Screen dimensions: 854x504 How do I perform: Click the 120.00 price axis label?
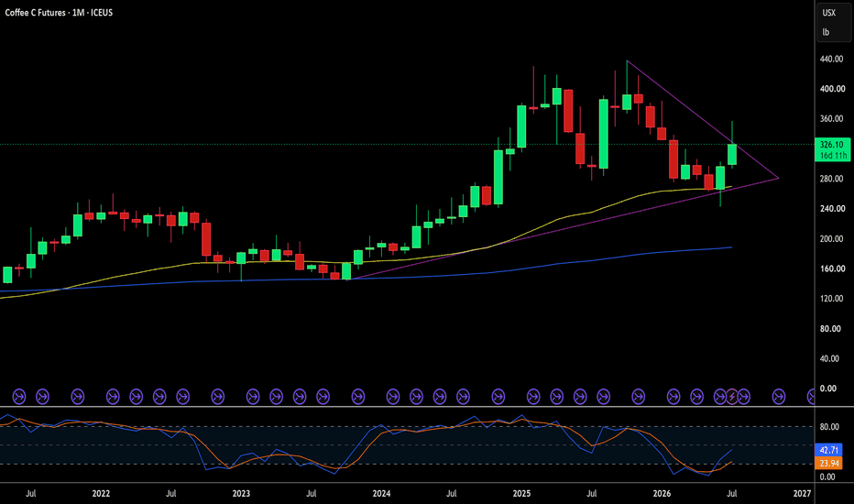(832, 299)
